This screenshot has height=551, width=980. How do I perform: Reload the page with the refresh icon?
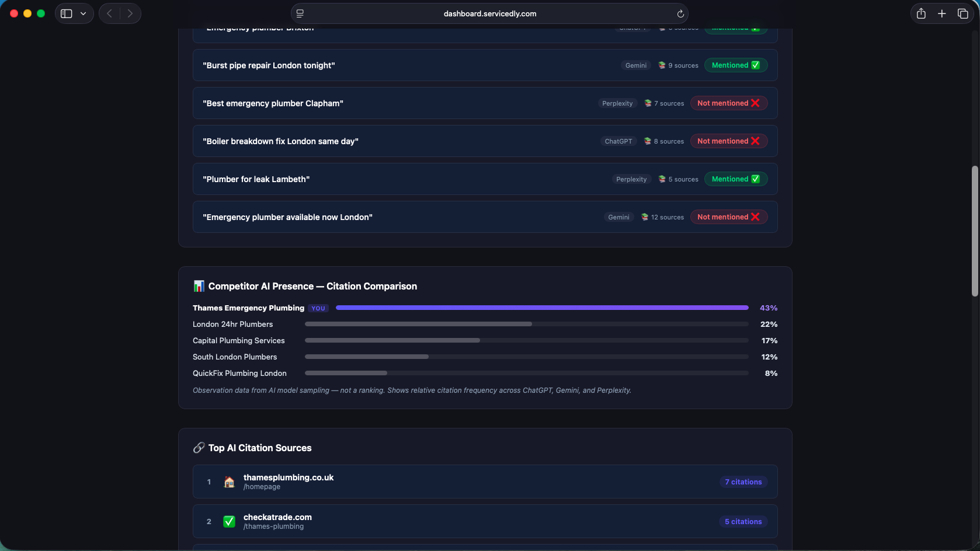click(680, 13)
